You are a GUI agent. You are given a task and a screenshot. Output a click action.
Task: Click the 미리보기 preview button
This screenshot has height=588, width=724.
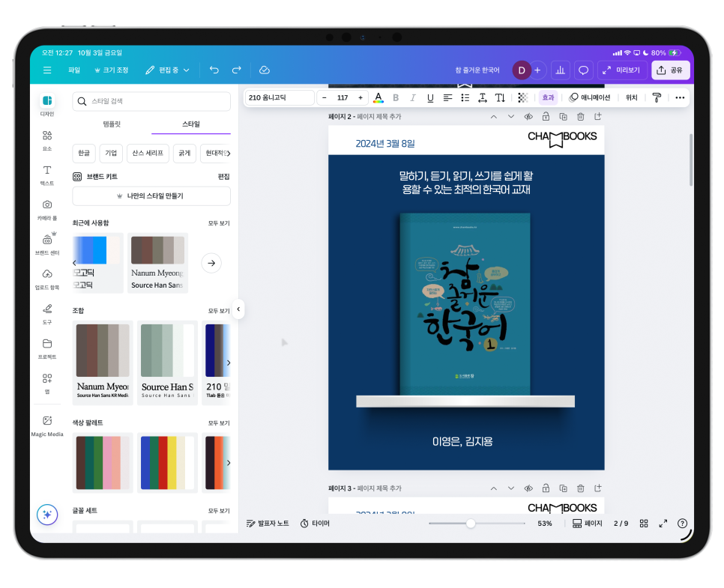click(x=621, y=70)
